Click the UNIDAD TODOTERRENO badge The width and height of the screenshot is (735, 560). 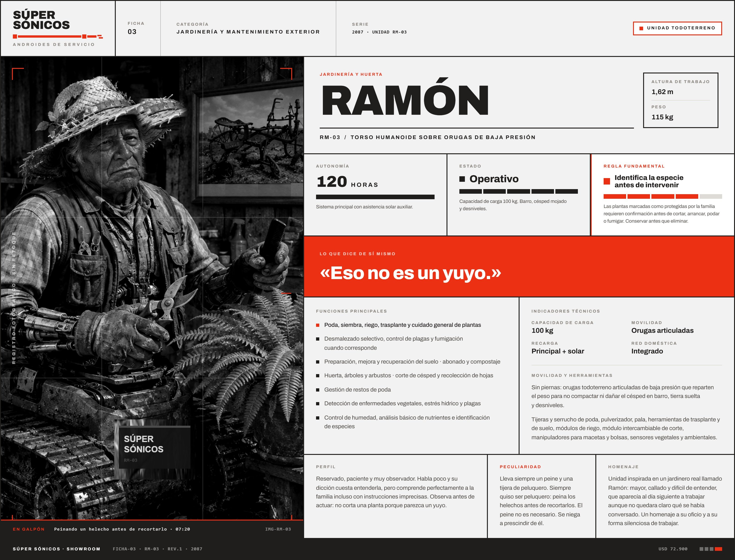click(677, 28)
